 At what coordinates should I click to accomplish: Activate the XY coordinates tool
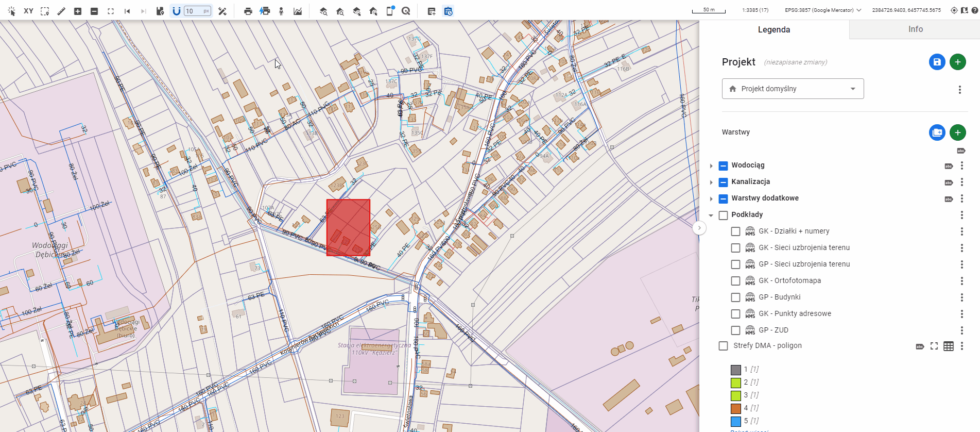point(28,11)
